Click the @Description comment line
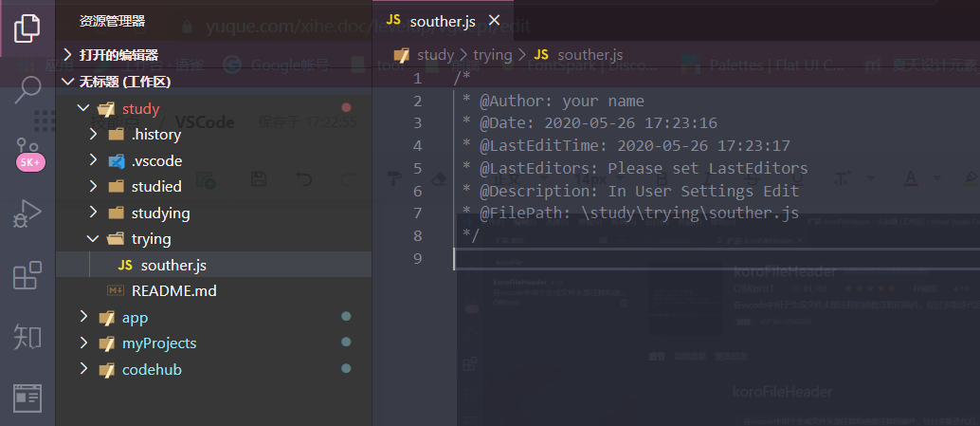The width and height of the screenshot is (980, 426). (x=630, y=191)
